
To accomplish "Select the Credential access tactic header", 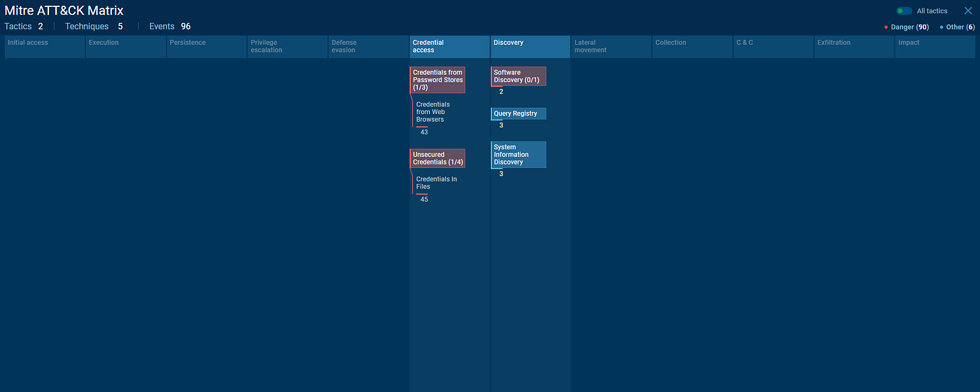I will click(449, 47).
